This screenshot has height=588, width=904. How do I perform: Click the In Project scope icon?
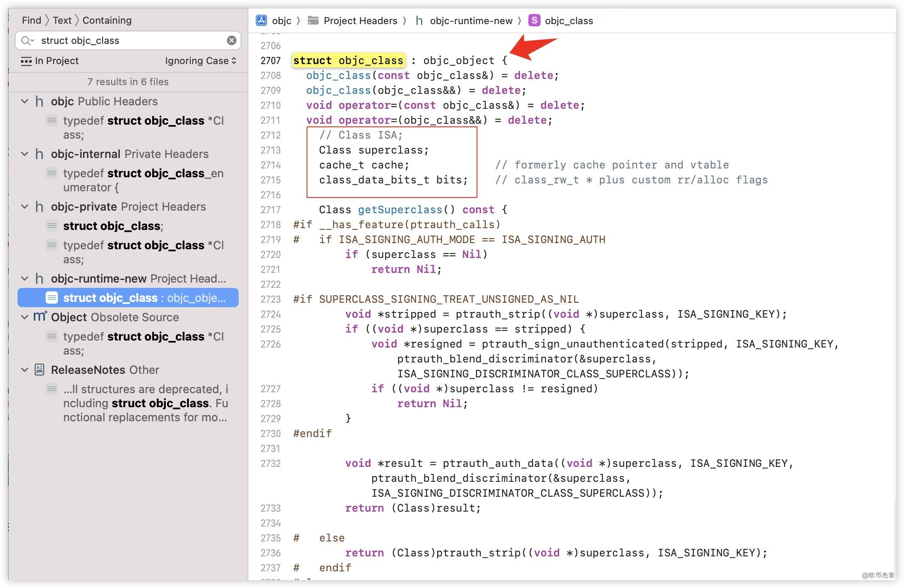[x=26, y=61]
